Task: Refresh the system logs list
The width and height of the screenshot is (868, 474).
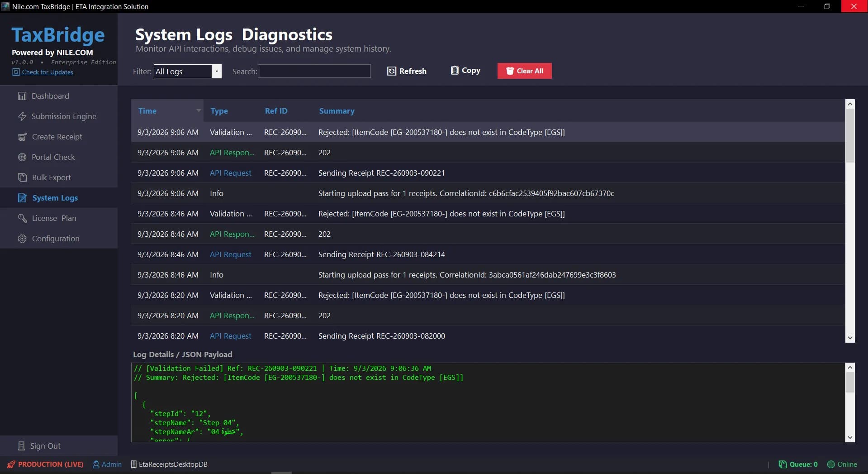Action: pos(407,71)
